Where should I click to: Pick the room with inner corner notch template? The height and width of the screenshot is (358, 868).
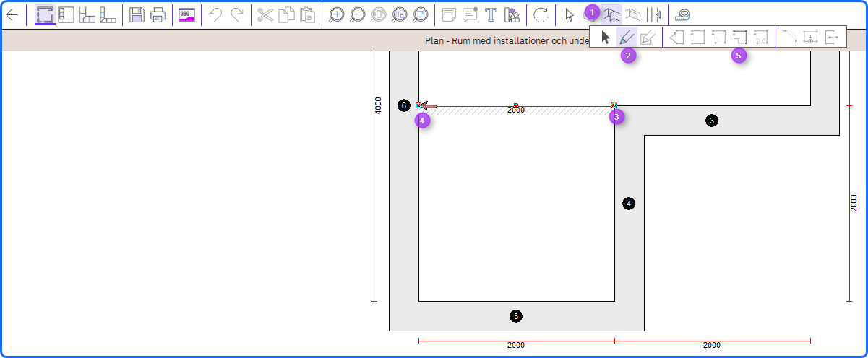coord(718,38)
